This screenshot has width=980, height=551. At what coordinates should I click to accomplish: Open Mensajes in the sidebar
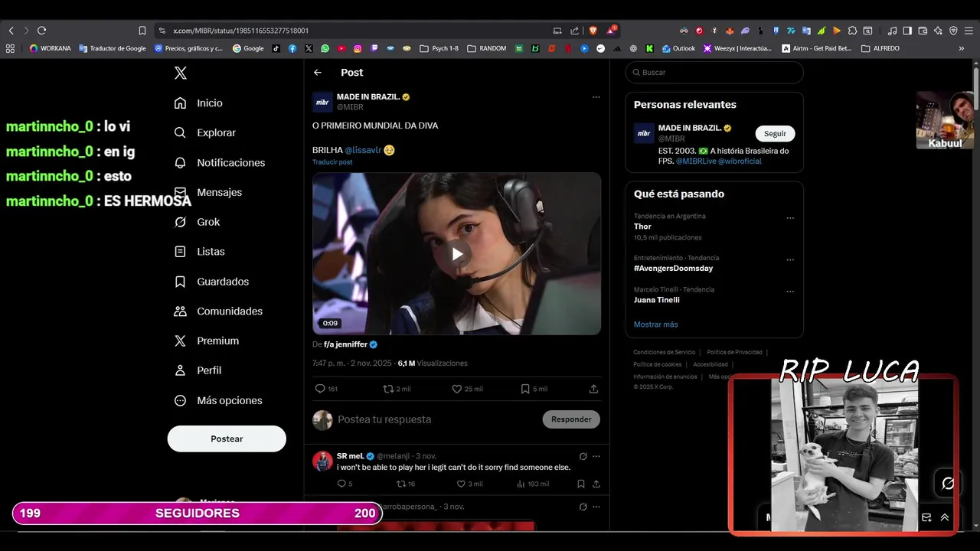207,192
